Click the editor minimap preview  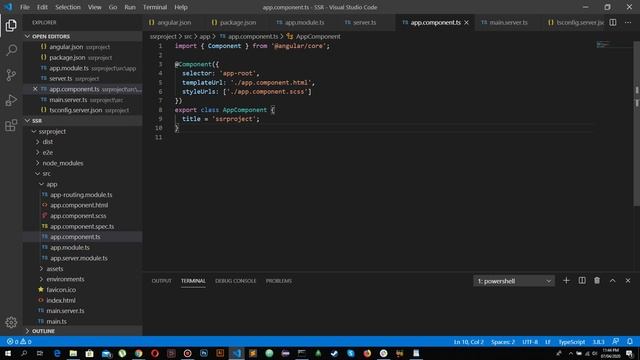pos(603,44)
